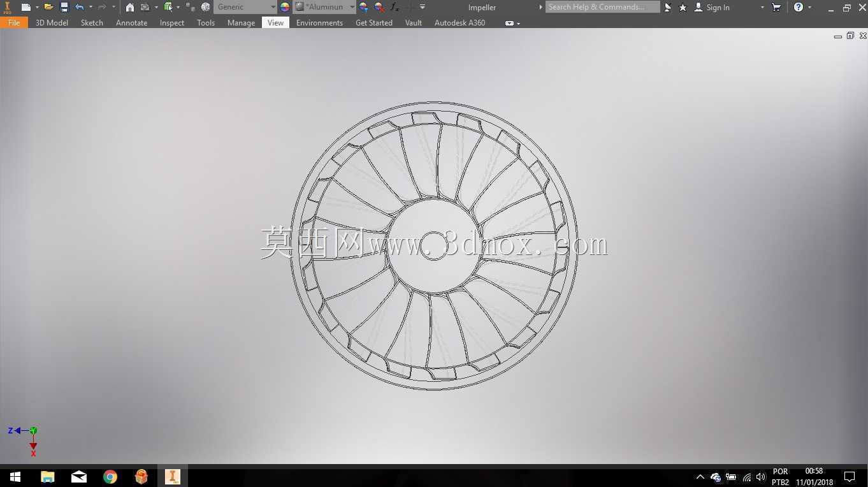Screen dimensions: 868x487
Task: Switch to the Tools tab
Action: coord(206,23)
